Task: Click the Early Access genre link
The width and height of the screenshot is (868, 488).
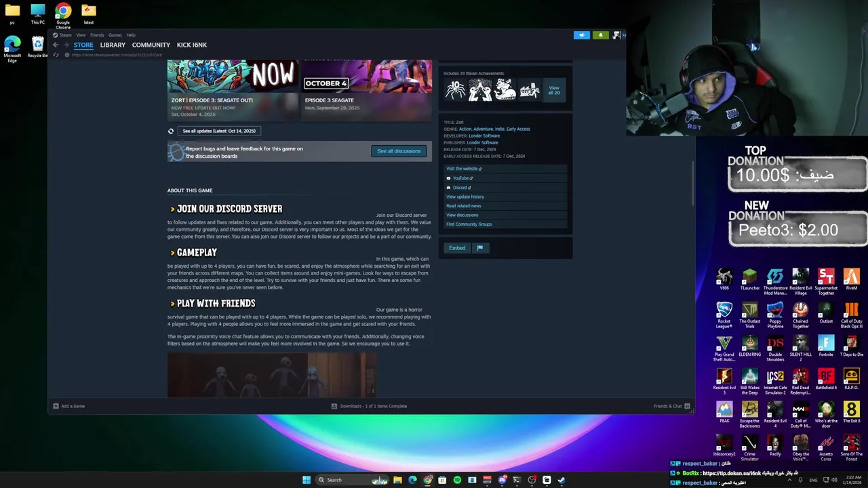Action: pos(518,129)
